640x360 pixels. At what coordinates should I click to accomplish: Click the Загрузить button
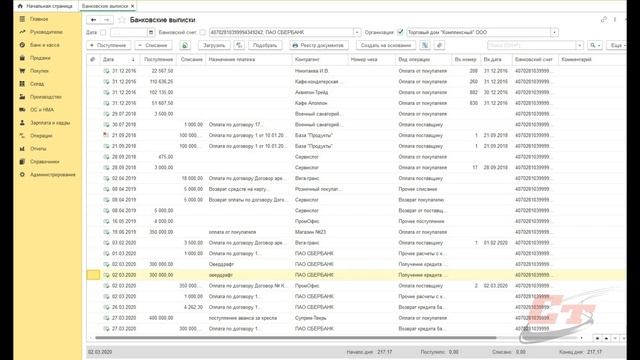[x=214, y=45]
